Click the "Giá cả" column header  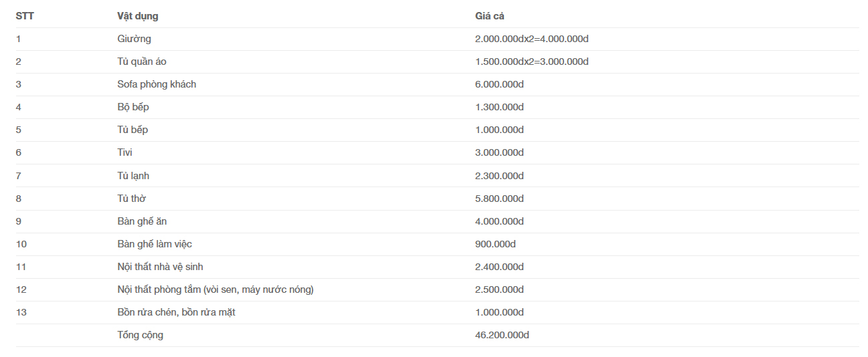click(x=489, y=16)
